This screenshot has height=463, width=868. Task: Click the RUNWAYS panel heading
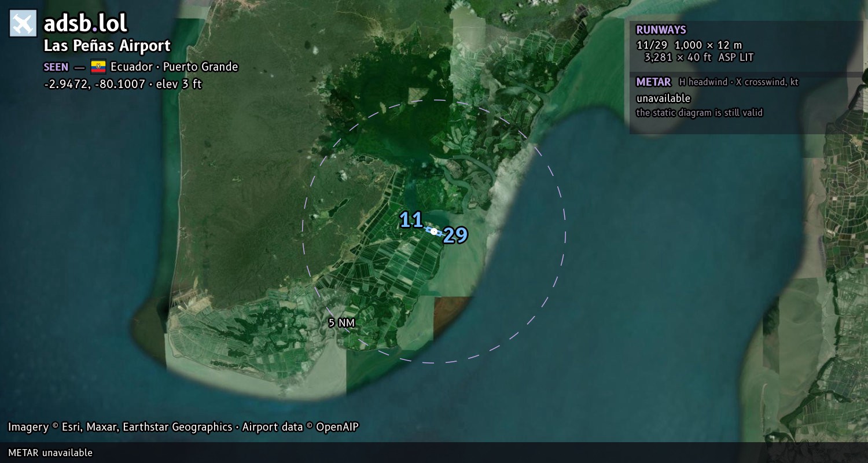(x=661, y=30)
